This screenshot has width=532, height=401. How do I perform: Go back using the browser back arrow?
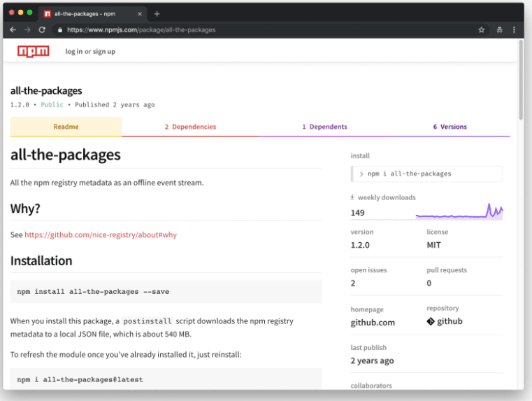pyautogui.click(x=13, y=30)
